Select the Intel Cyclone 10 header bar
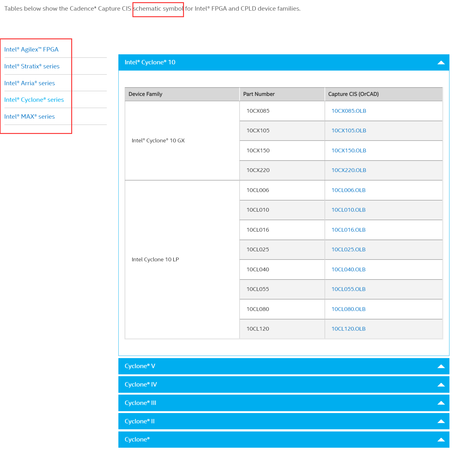 tap(219, 62)
